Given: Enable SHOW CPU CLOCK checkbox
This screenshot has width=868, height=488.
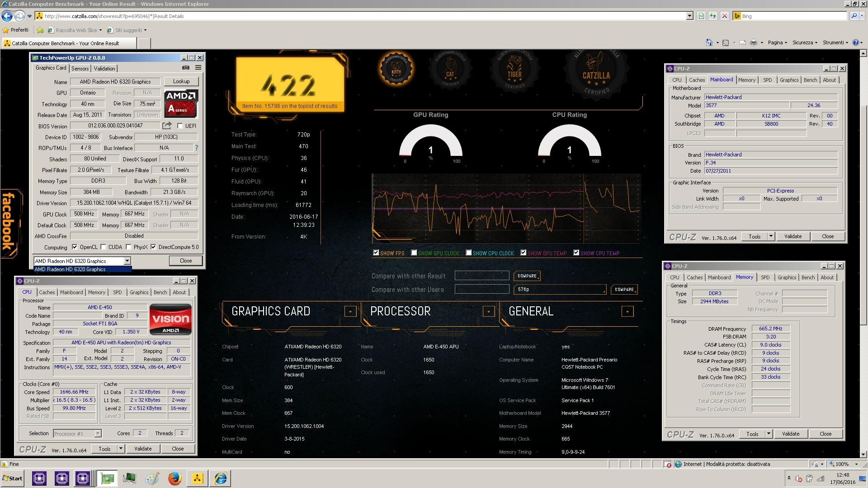Looking at the screenshot, I should (468, 253).
